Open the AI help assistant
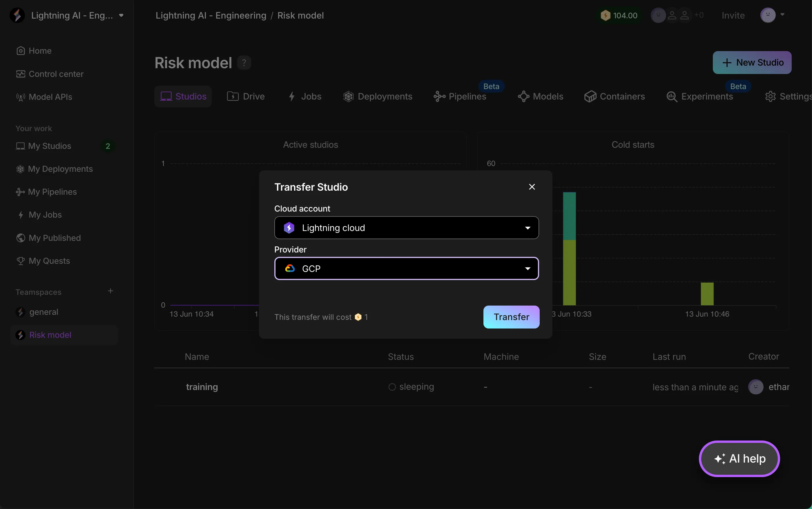The width and height of the screenshot is (812, 509). (739, 459)
